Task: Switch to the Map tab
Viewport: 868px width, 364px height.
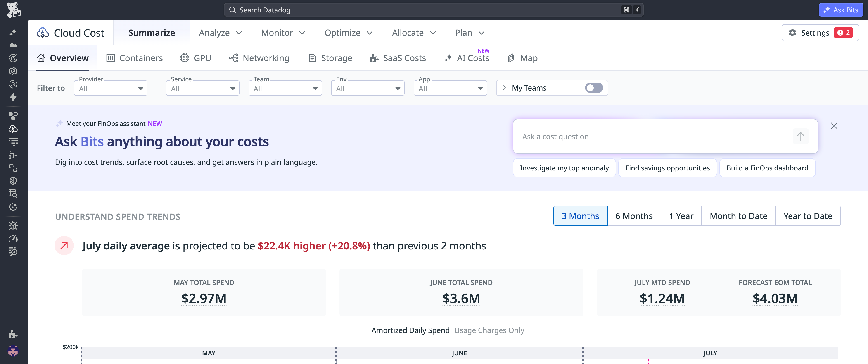Action: pyautogui.click(x=522, y=58)
